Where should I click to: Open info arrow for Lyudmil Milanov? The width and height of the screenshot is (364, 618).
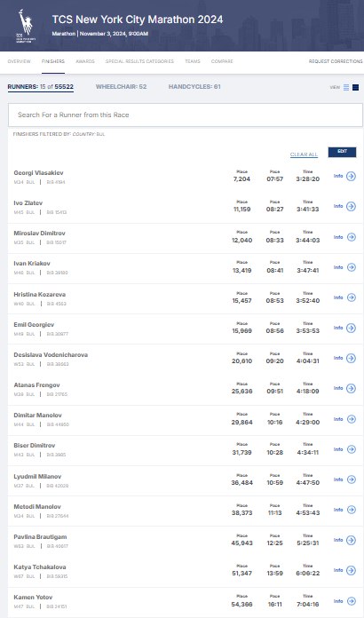pos(351,479)
